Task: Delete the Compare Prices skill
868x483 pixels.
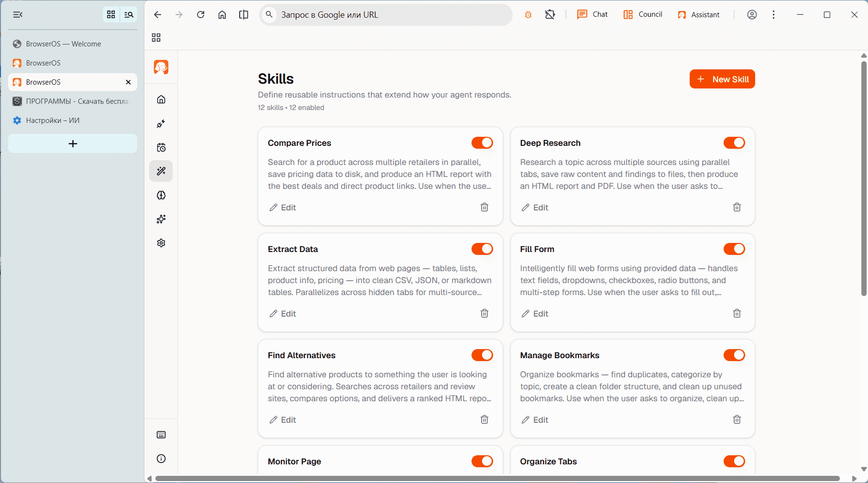Action: (484, 207)
